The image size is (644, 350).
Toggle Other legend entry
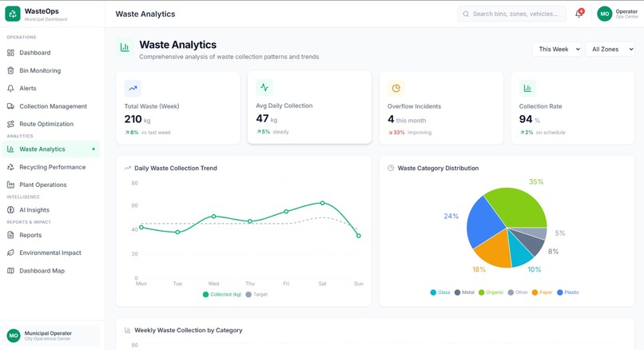518,292
